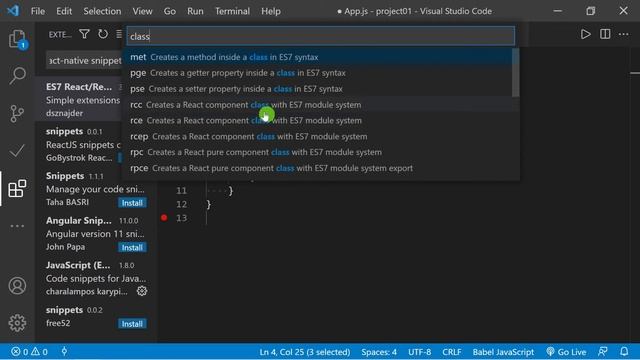Split the editor to the right
The width and height of the screenshot is (640, 360).
click(605, 34)
